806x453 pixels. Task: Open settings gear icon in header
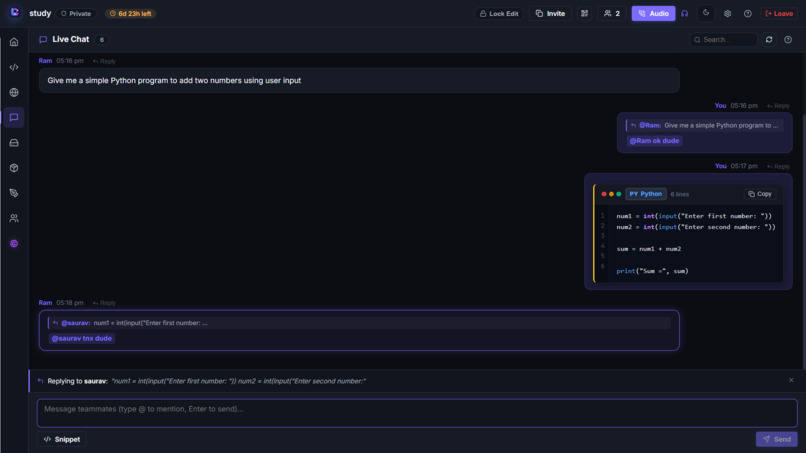[x=727, y=14]
